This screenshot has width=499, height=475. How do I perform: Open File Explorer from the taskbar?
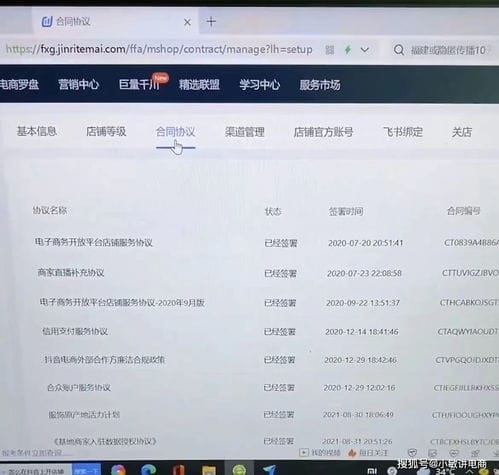tap(209, 470)
